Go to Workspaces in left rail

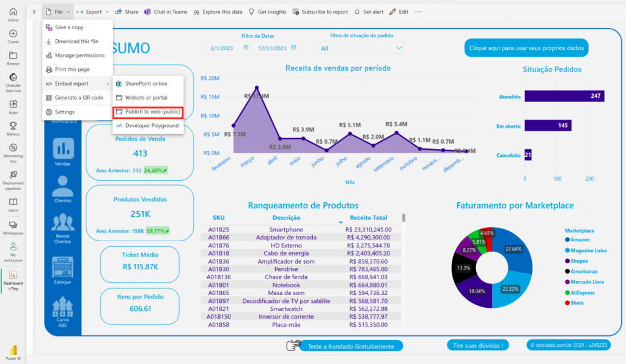pos(13,227)
